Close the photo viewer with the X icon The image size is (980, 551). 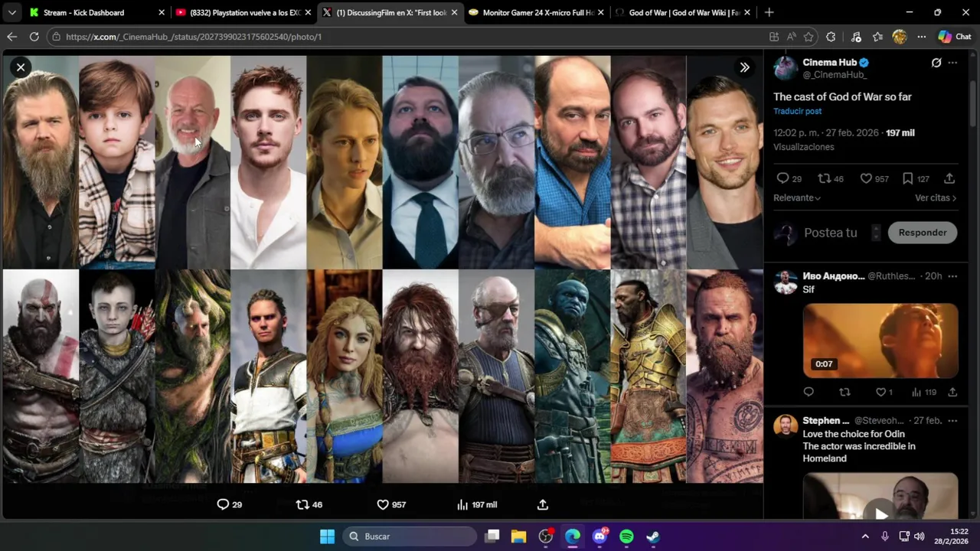coord(21,67)
